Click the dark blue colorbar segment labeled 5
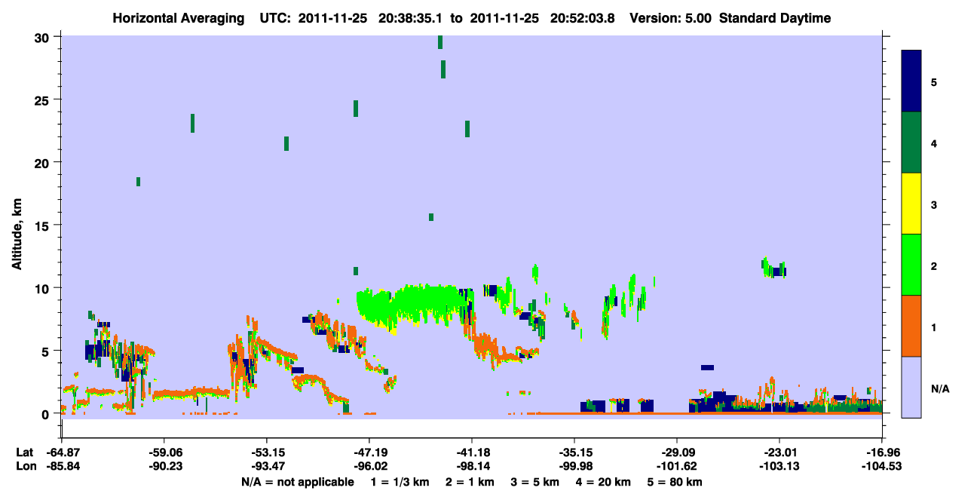Viewport: 980px width, 503px height. point(911,81)
